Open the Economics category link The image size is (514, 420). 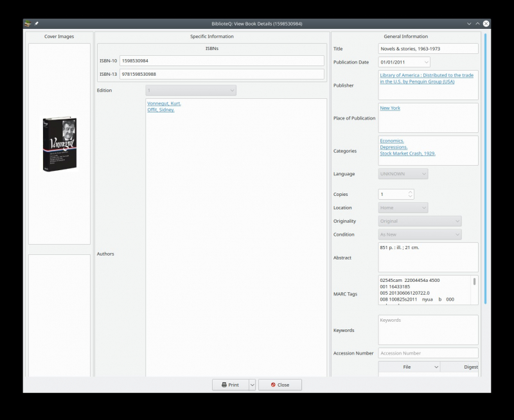[x=392, y=141]
